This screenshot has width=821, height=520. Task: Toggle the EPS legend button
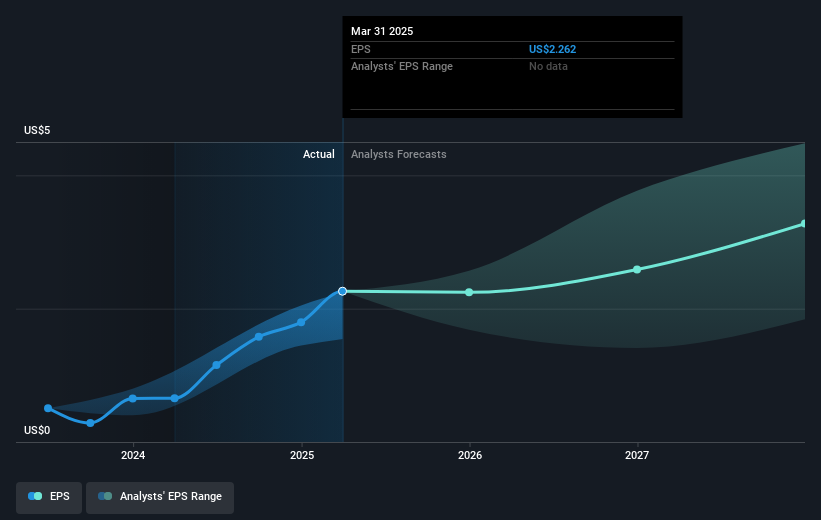[x=49, y=496]
